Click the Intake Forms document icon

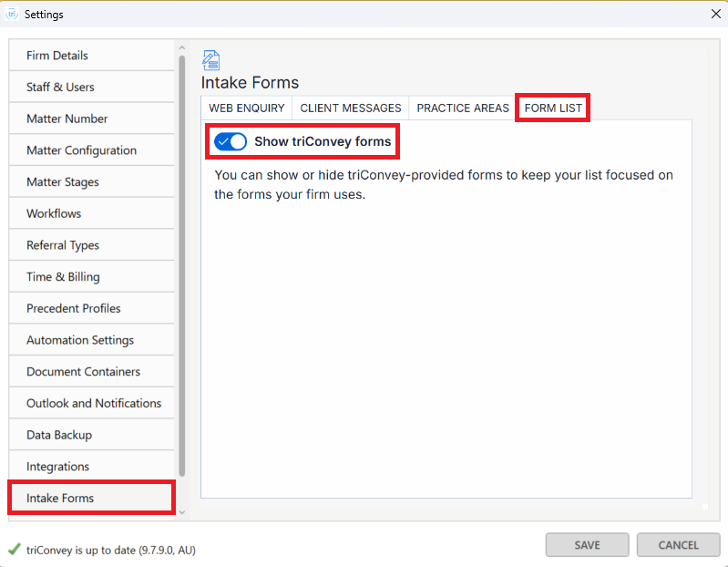point(210,60)
